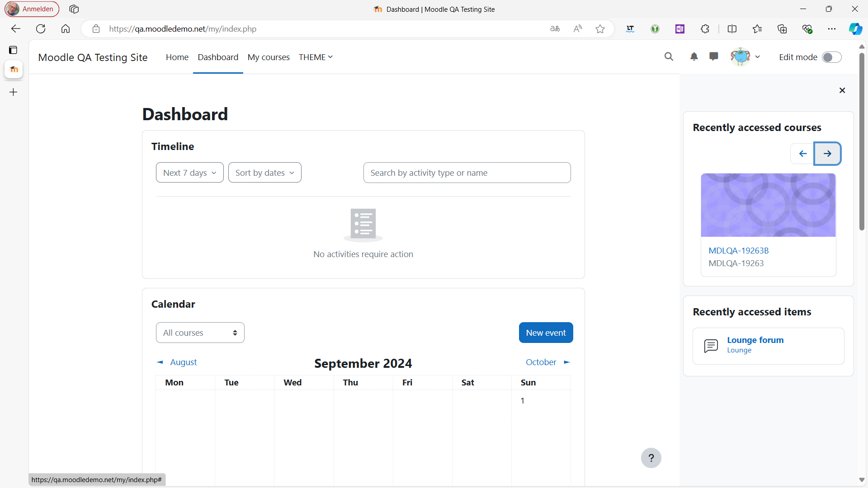Select the Moodle tab in vertical tab bar
Screen dimensions: 868x488
click(x=14, y=69)
